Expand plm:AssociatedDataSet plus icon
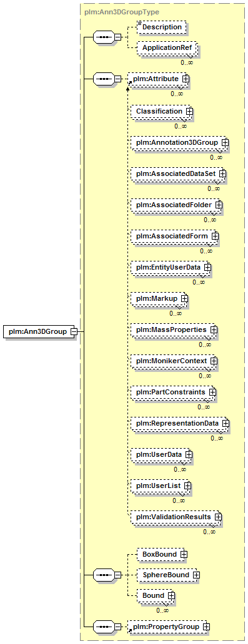Image resolution: width=248 pixels, height=644 pixels. pyautogui.click(x=222, y=173)
